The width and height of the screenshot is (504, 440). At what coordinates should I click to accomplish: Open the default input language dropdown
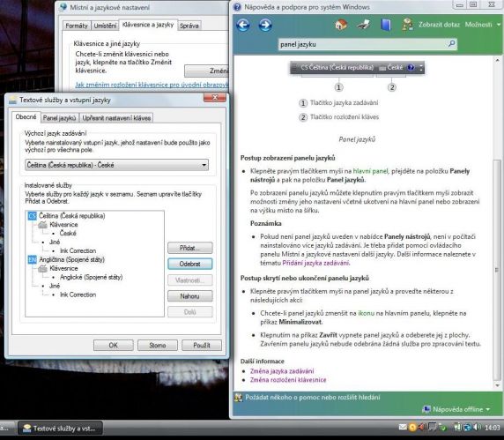116,165
